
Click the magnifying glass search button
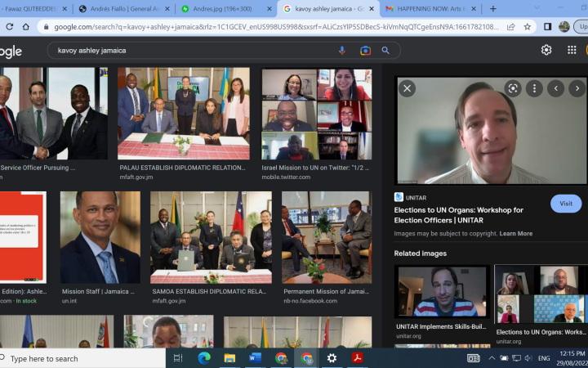(x=385, y=51)
